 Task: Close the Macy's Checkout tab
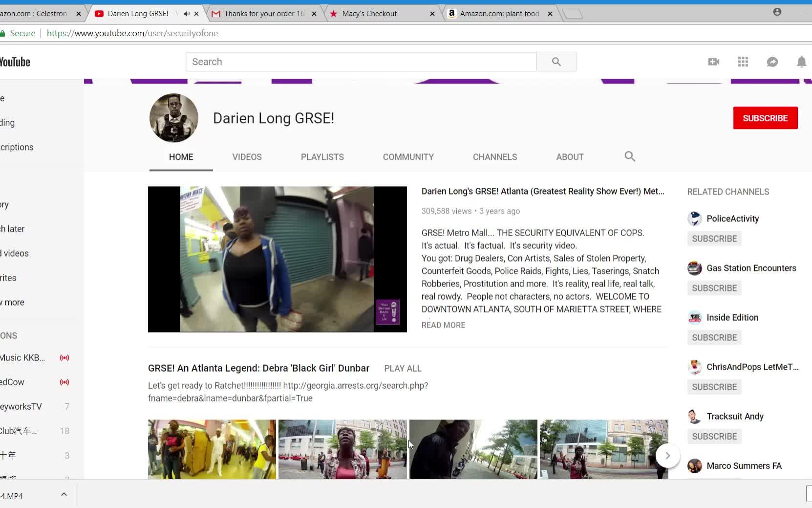(x=432, y=14)
